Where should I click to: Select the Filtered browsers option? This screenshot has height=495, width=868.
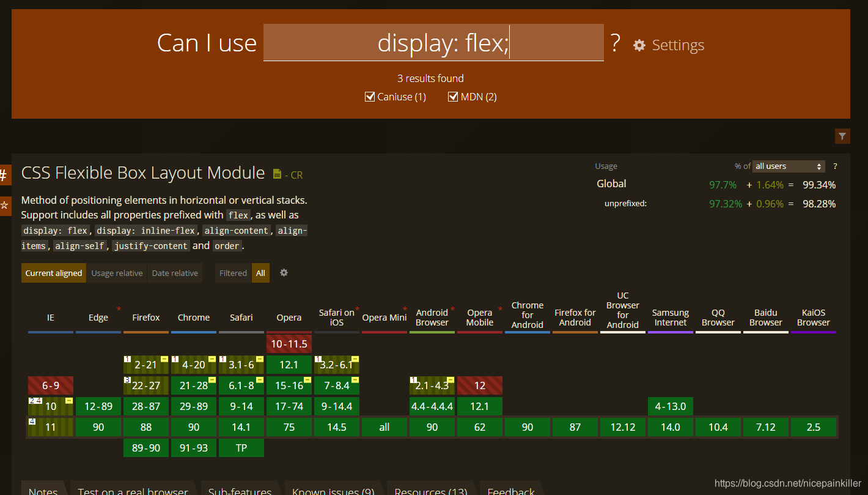tap(234, 273)
